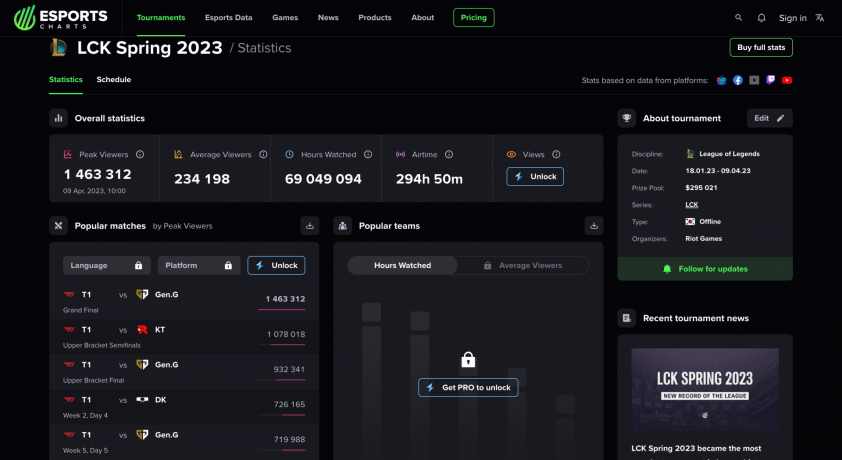Open the T1 vs KT Upper Bracket Semifinals match
Viewport: 842px width, 460px height.
[184, 337]
